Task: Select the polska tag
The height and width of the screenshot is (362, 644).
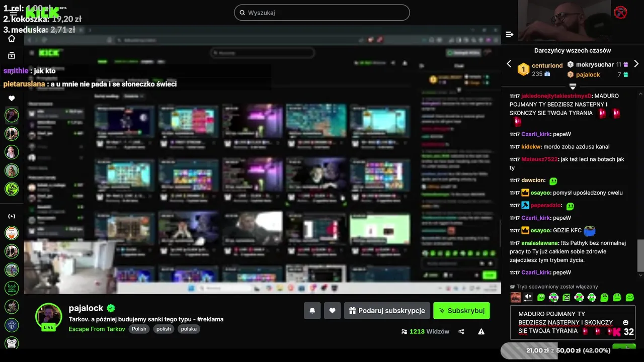Action: click(189, 329)
